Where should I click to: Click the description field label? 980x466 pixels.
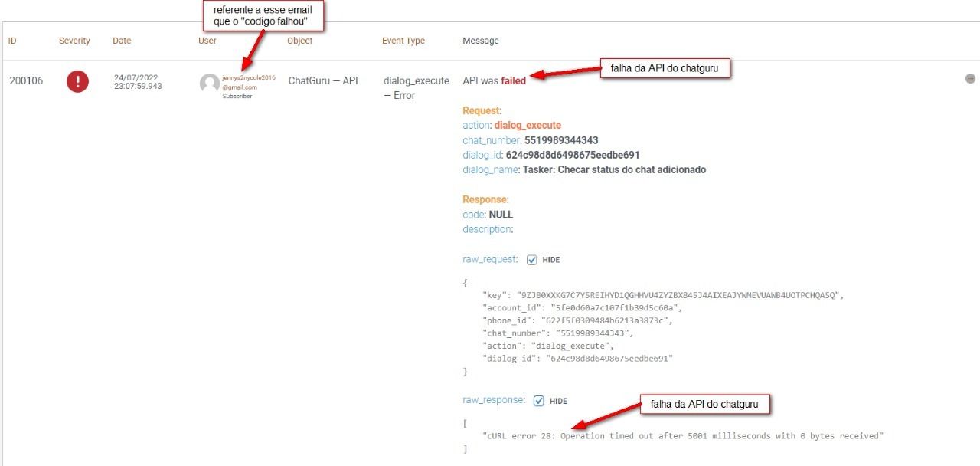point(488,229)
